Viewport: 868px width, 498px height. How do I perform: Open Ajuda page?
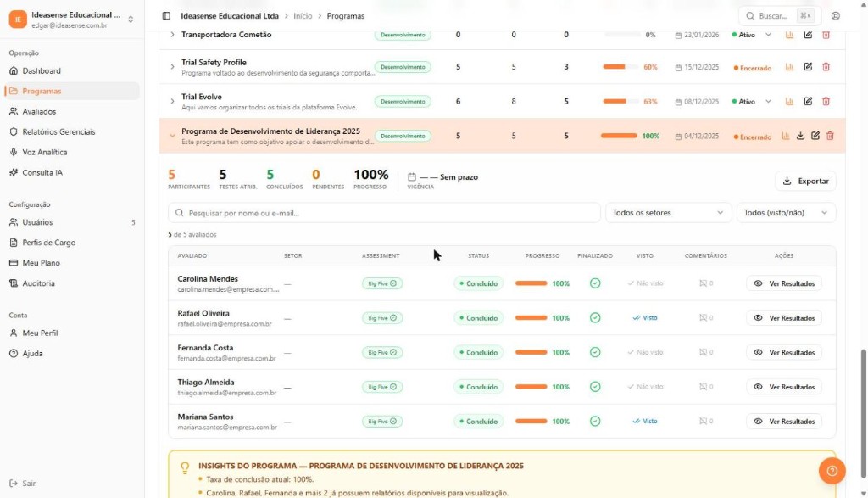72,354
